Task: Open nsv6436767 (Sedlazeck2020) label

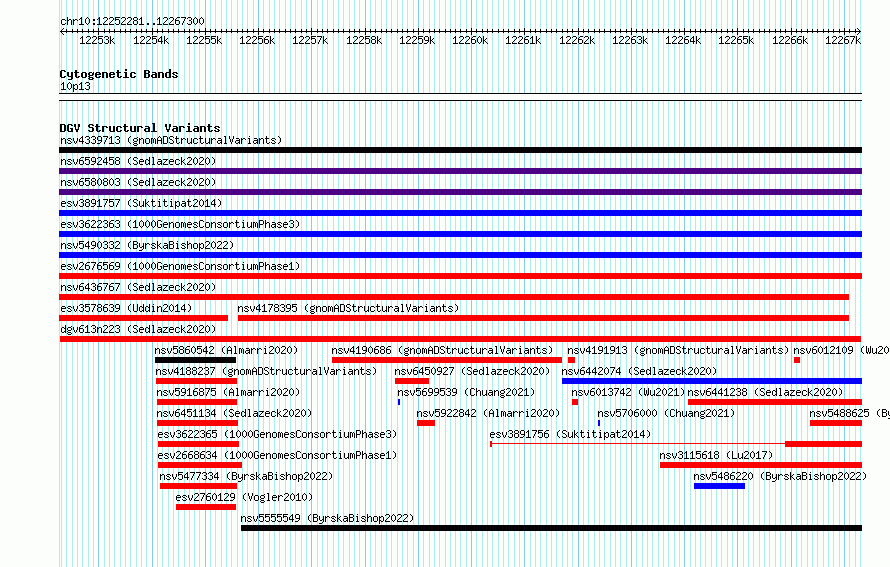Action: [138, 287]
